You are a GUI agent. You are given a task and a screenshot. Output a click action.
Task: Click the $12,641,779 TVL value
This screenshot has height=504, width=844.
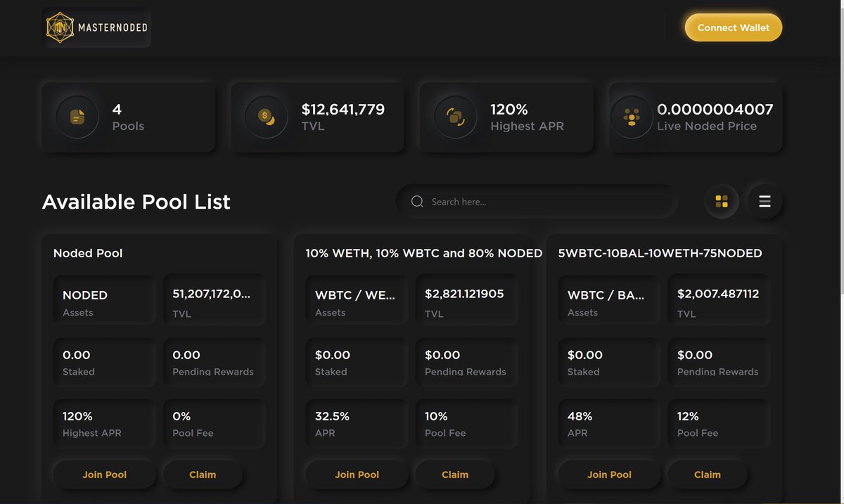pos(343,110)
